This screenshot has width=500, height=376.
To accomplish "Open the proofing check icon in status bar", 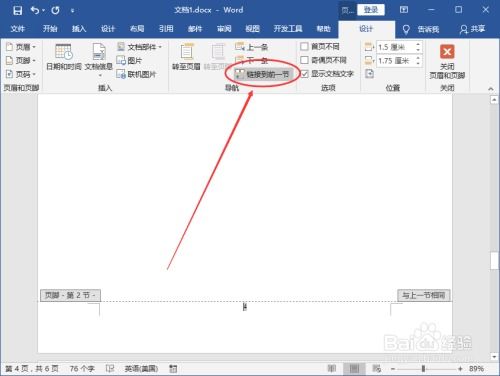I will pos(110,369).
